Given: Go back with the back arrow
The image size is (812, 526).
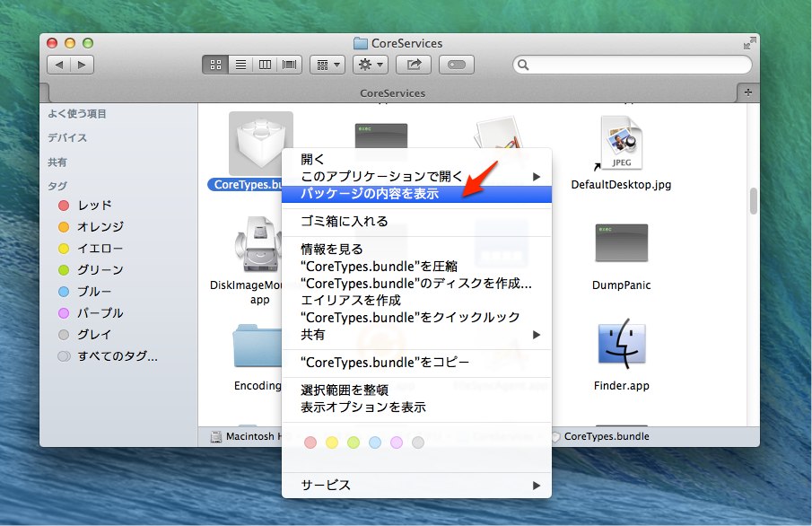Looking at the screenshot, I should coord(58,65).
